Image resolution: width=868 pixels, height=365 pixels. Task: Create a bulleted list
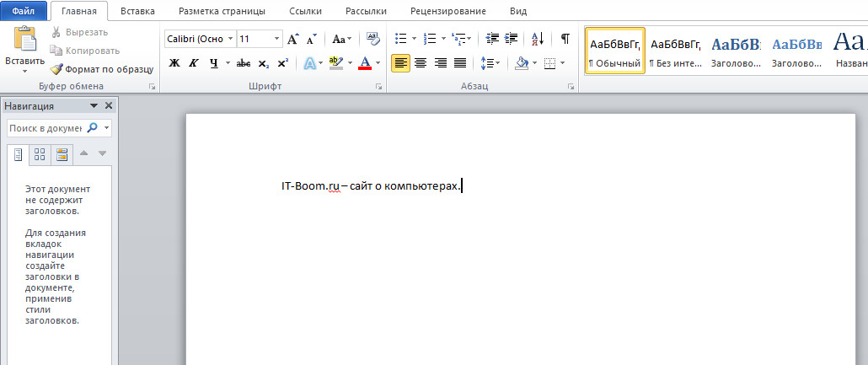(401, 39)
